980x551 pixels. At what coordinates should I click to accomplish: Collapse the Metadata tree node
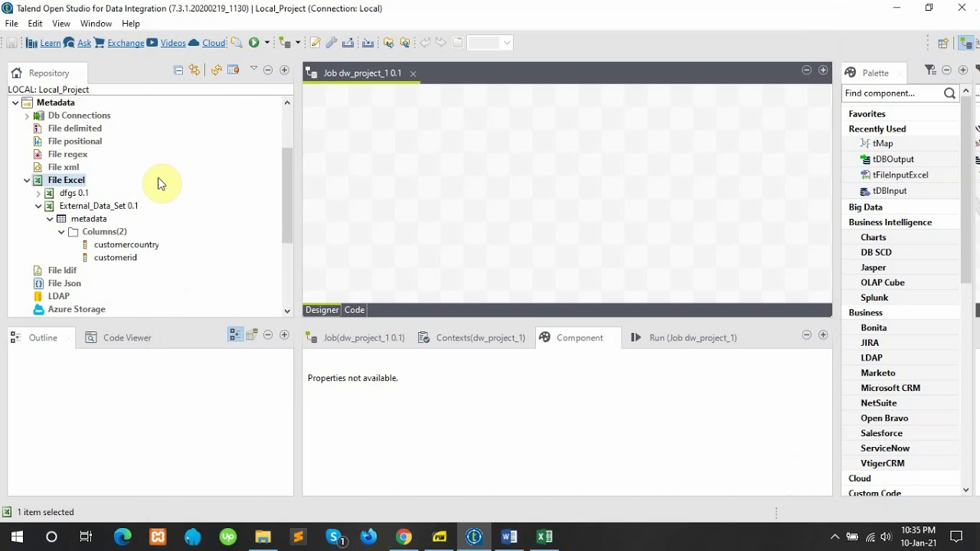15,103
